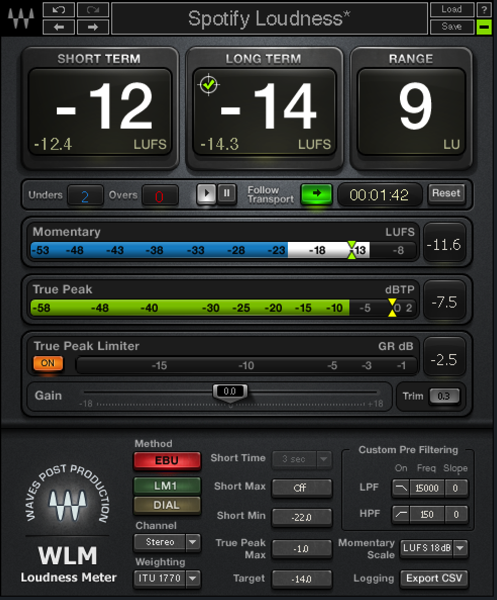Collapse the panel with the green minus button
This screenshot has width=497, height=600.
[x=484, y=27]
